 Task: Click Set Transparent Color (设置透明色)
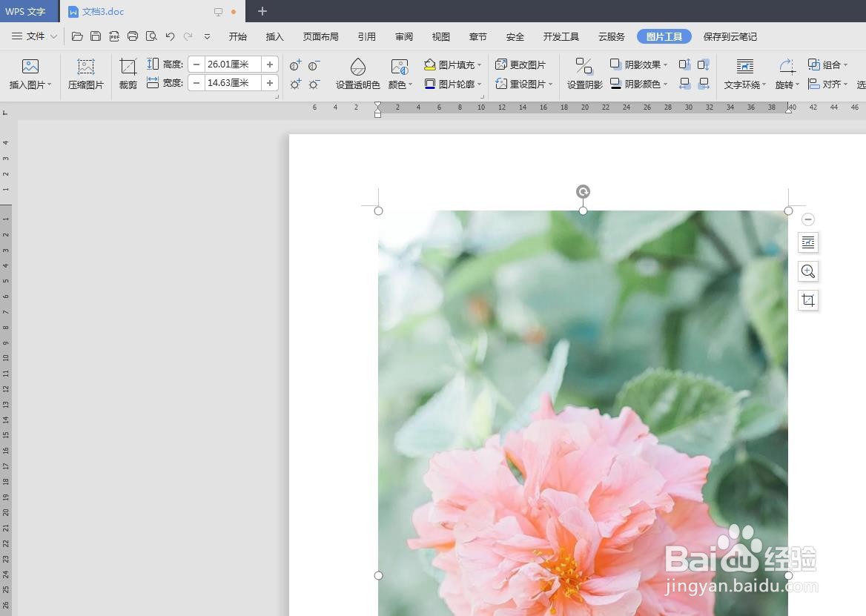point(358,74)
